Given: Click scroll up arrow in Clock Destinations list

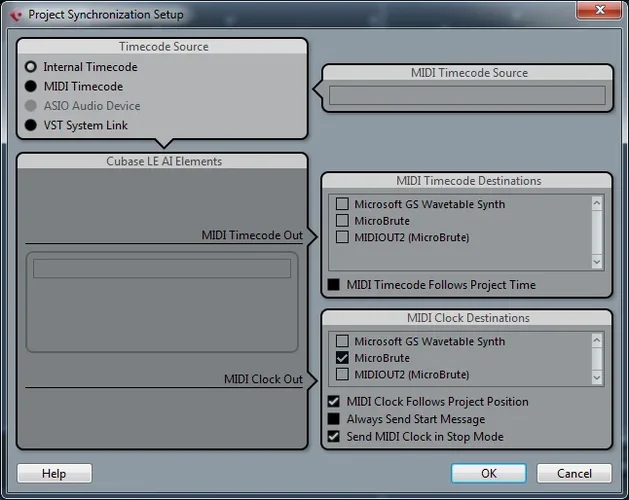Looking at the screenshot, I should click(597, 341).
